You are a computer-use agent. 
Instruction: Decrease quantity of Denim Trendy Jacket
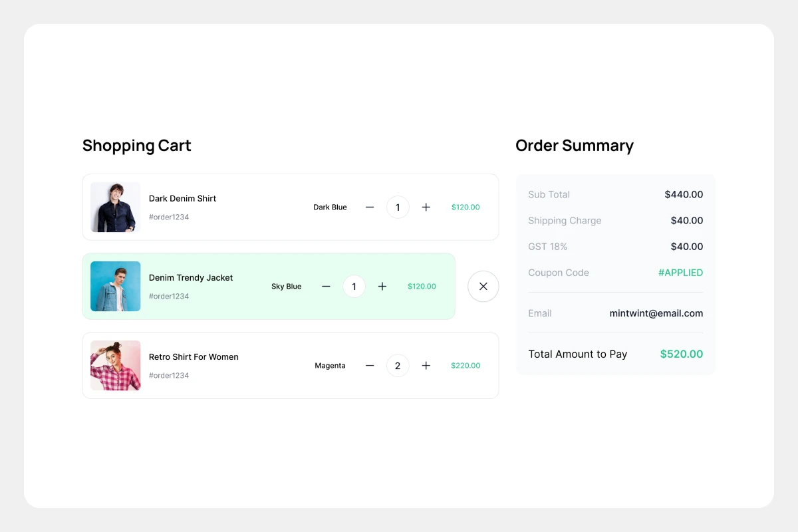326,287
